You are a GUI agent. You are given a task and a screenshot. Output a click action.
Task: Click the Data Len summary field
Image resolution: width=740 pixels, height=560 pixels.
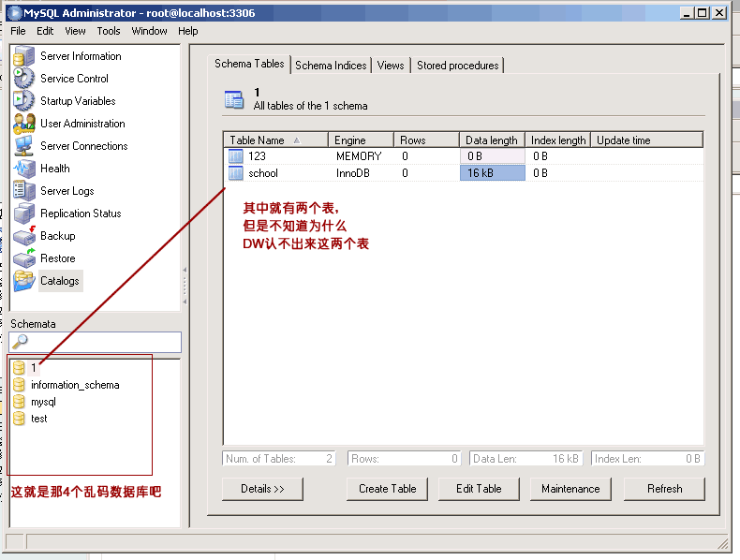[x=525, y=459]
